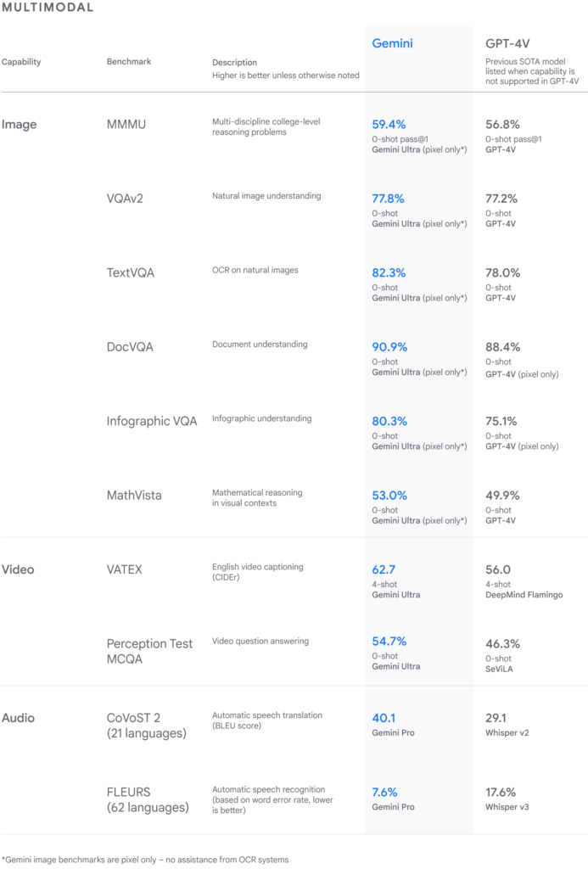Click the DocVQA benchmark name
This screenshot has width=588, height=869.
(130, 347)
